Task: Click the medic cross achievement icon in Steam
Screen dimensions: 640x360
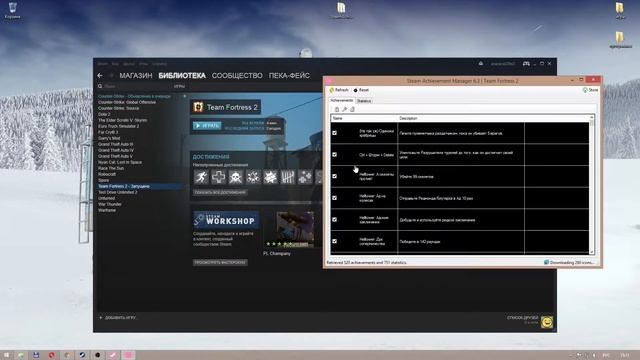Action: [x=218, y=177]
